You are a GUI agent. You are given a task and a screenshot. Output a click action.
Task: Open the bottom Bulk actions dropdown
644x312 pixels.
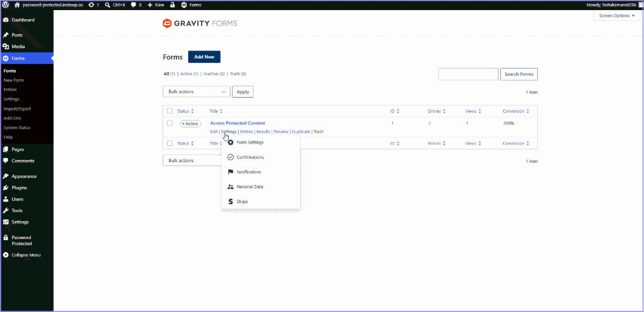pos(192,160)
